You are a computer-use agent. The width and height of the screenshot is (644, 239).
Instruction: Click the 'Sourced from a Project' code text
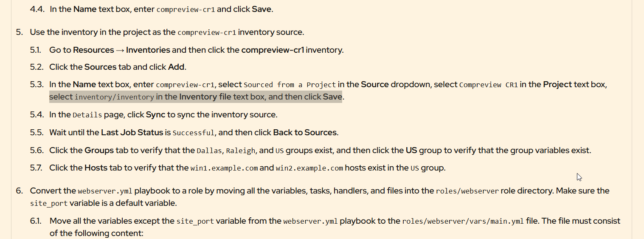click(x=290, y=85)
